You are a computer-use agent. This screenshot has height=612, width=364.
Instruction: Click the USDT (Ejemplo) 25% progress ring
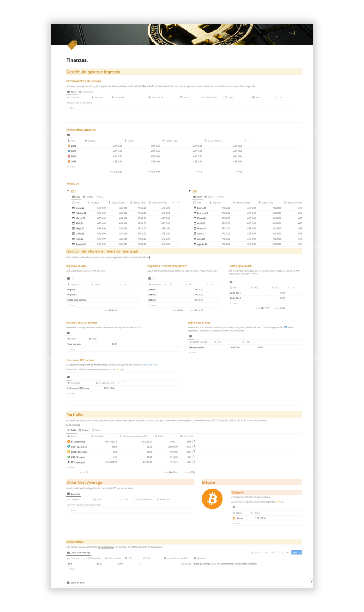194,447
